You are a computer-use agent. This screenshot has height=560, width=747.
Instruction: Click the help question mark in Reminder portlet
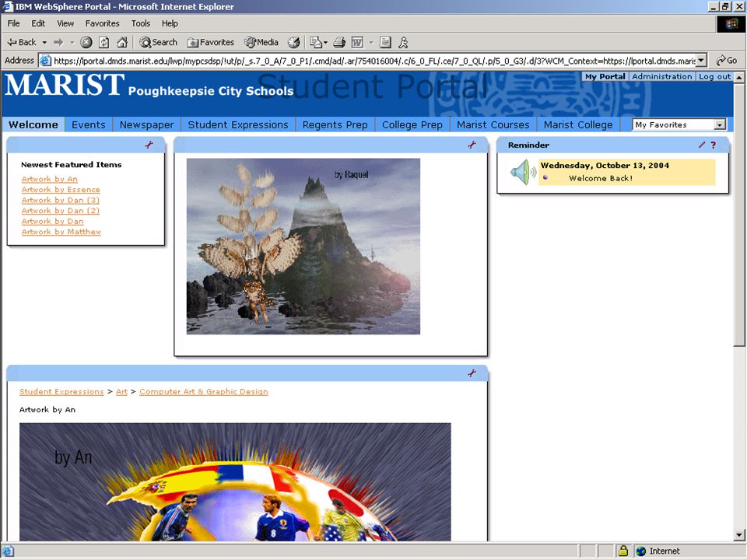point(714,145)
